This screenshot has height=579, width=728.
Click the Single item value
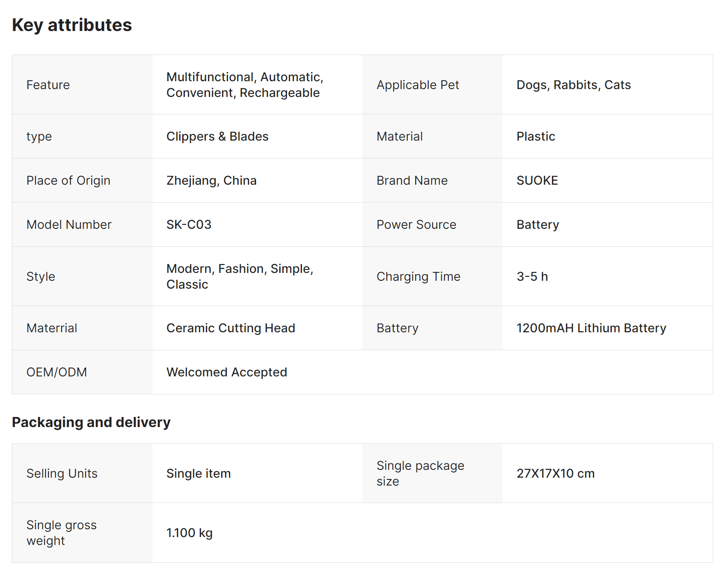pos(198,473)
